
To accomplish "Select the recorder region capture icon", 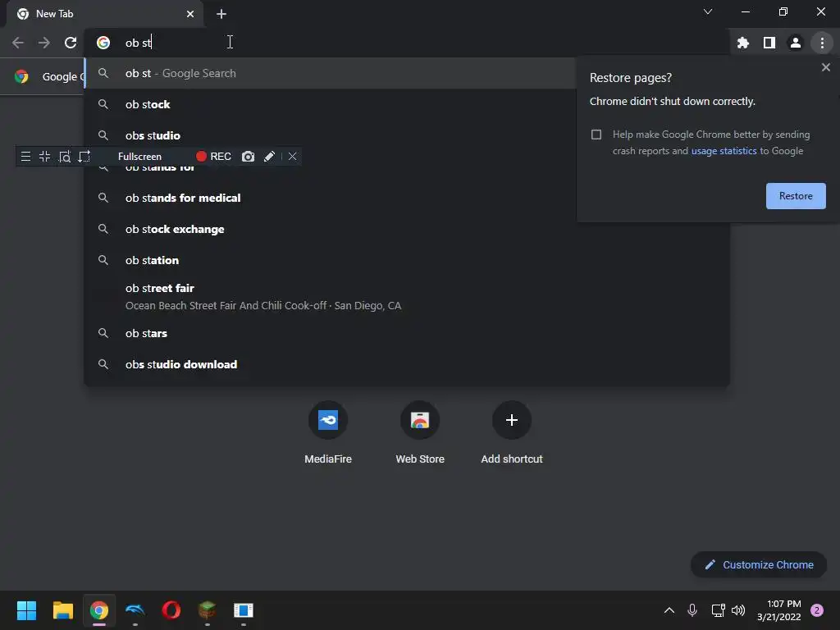I will pos(84,157).
